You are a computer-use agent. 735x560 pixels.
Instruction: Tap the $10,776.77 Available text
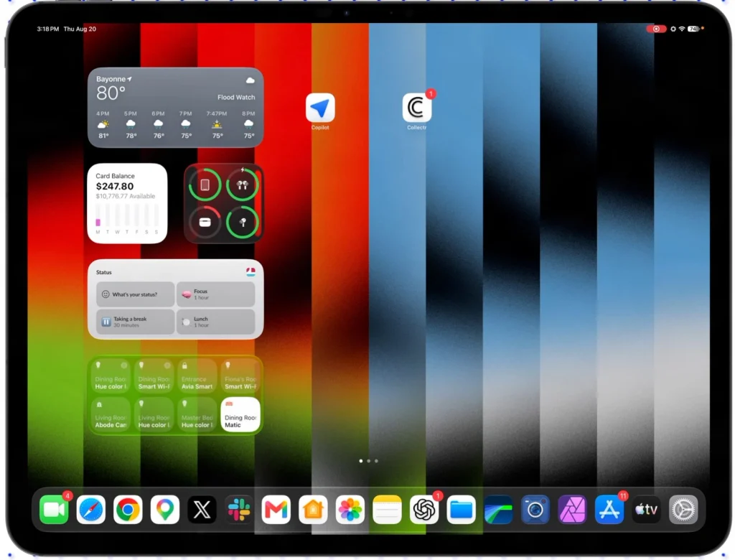point(125,196)
